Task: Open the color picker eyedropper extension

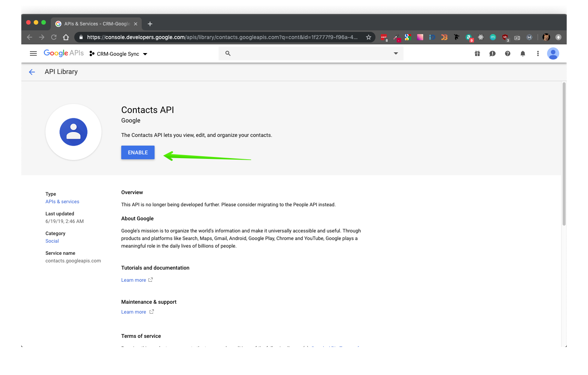Action: click(x=396, y=37)
